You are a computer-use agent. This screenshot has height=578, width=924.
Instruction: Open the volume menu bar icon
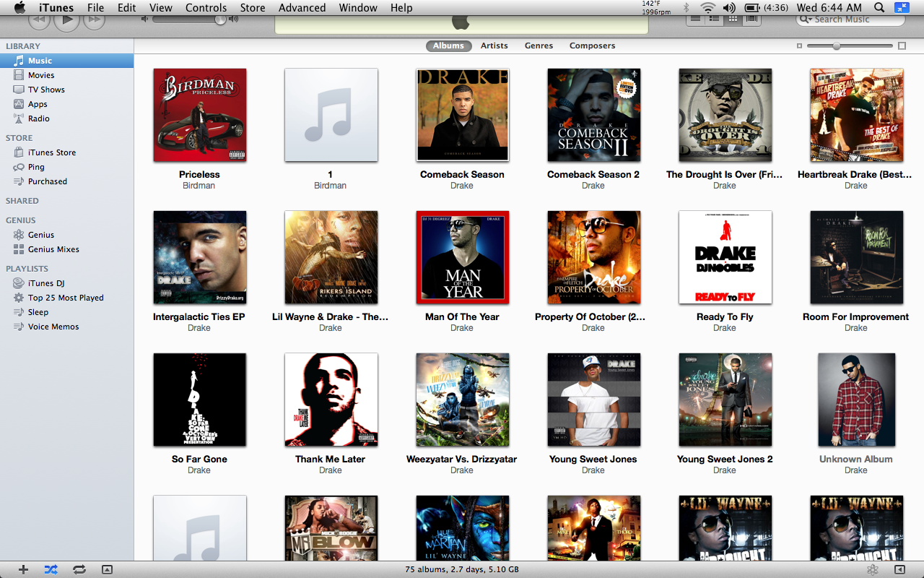pos(729,8)
